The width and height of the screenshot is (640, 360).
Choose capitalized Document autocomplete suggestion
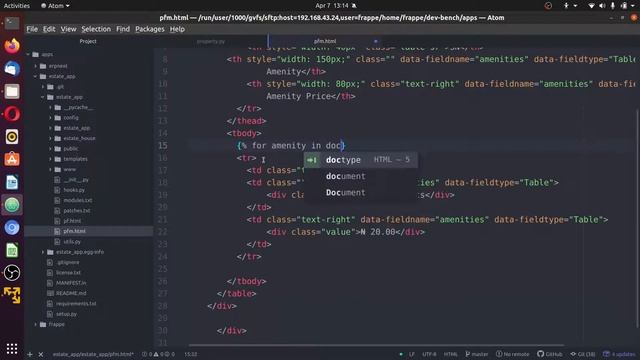[360, 193]
